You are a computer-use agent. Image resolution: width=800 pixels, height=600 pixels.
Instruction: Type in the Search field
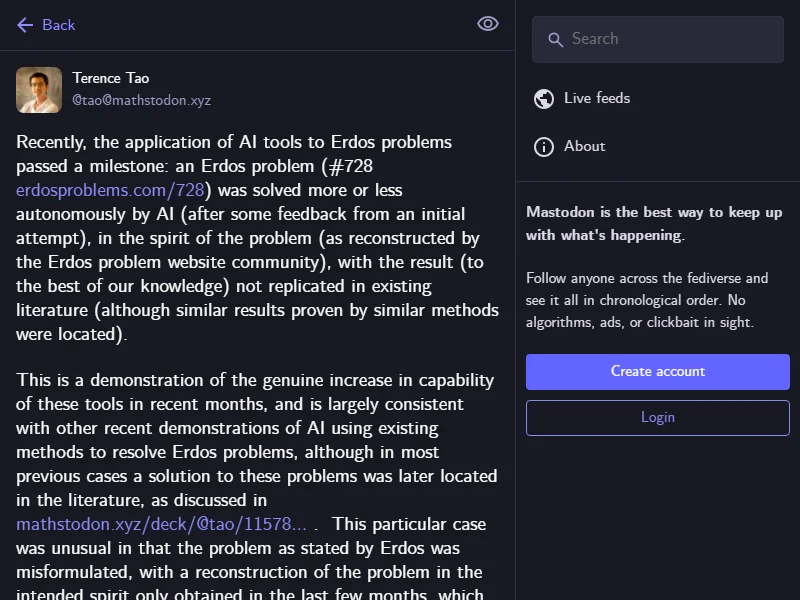coord(670,40)
